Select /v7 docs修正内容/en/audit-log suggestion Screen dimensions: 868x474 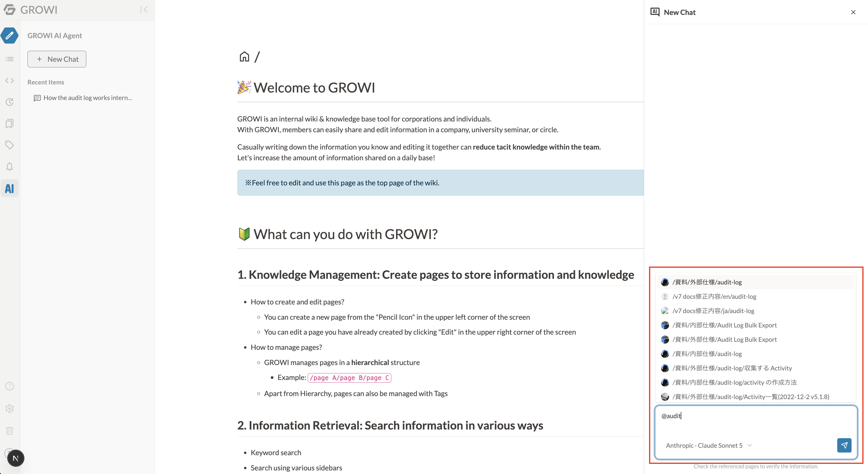click(755, 296)
